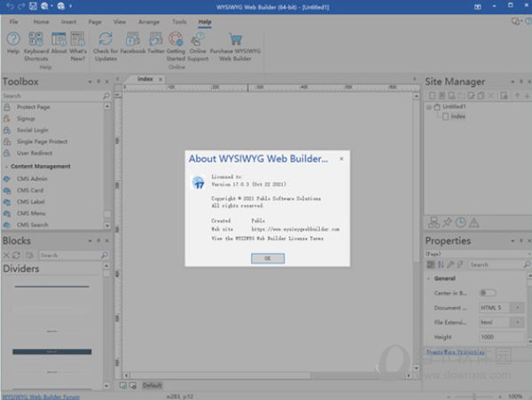
Task: Click the Toolbox search magnifier icon
Action: (106, 96)
